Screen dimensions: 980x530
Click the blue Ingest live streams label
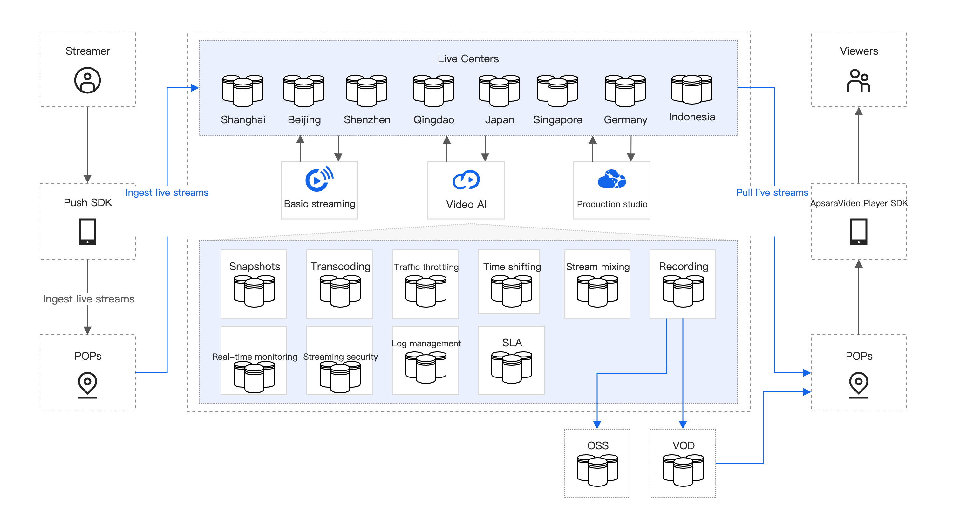[x=167, y=193]
